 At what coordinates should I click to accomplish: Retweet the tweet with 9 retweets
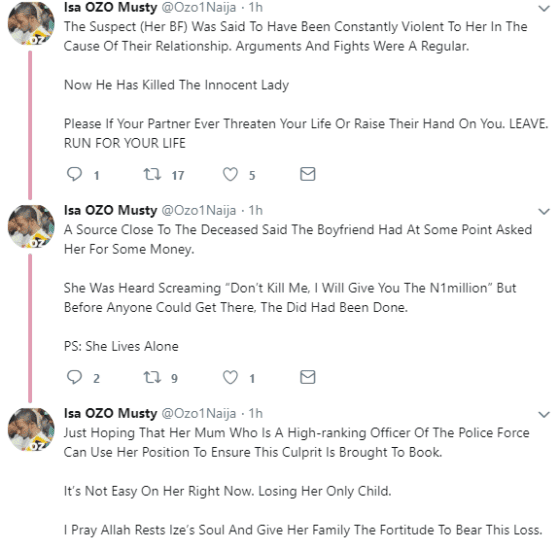click(x=152, y=377)
